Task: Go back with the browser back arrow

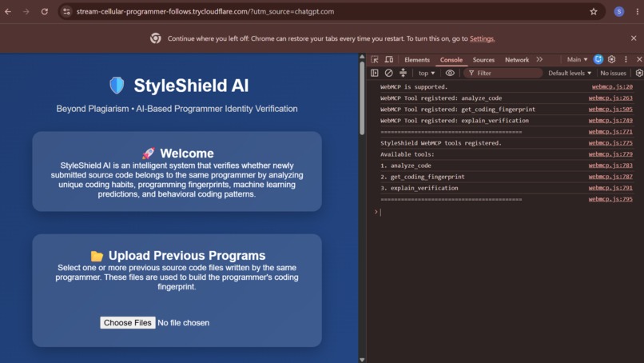Action: (8, 11)
